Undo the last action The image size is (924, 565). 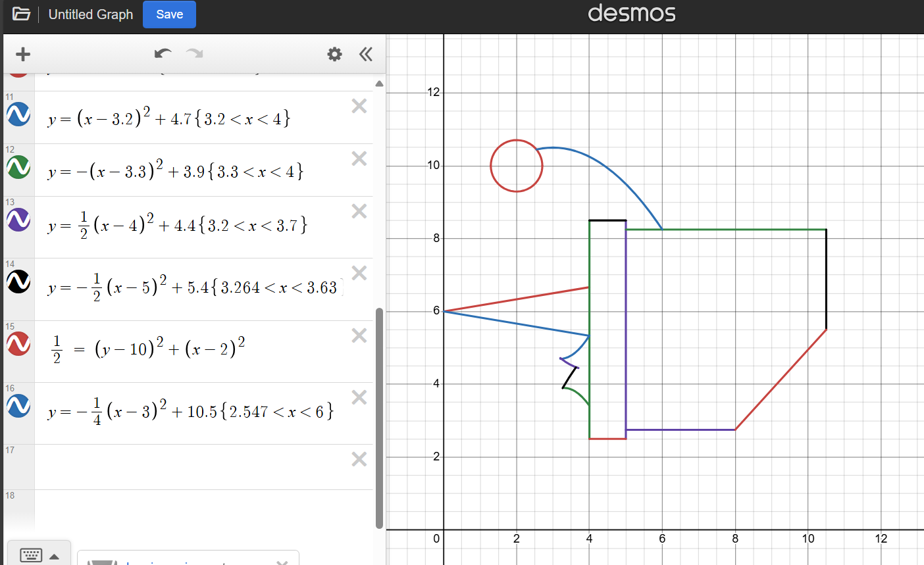[163, 53]
